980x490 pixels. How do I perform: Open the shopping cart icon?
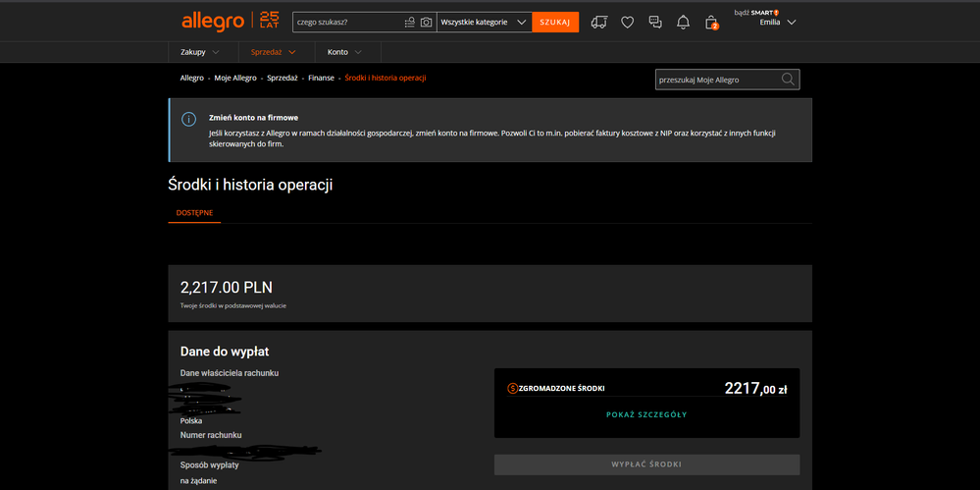click(x=711, y=23)
